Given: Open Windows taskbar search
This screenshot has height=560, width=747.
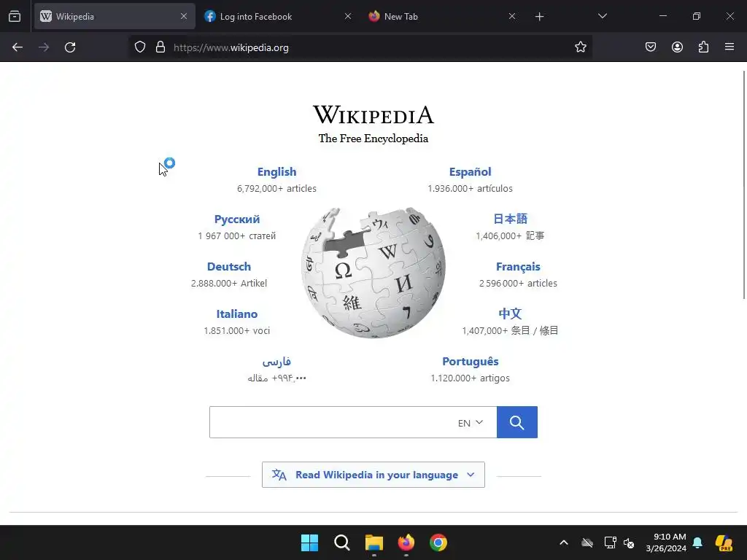Looking at the screenshot, I should (341, 542).
